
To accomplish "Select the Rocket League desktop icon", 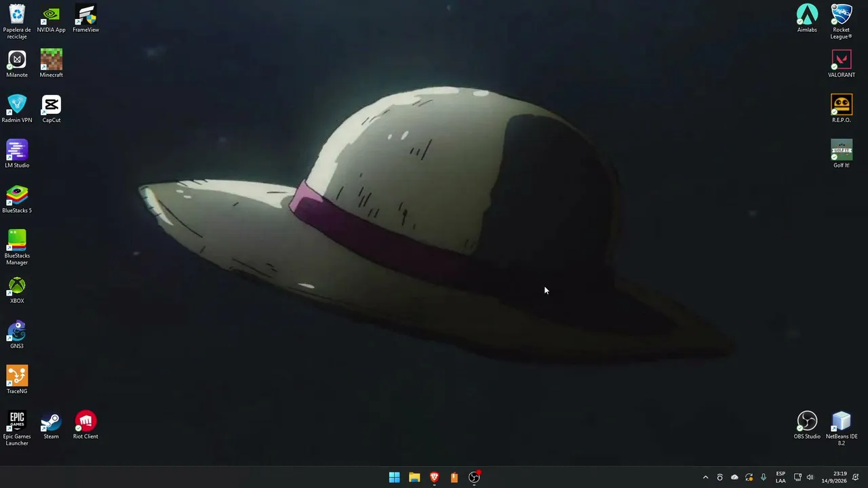I will tap(842, 22).
